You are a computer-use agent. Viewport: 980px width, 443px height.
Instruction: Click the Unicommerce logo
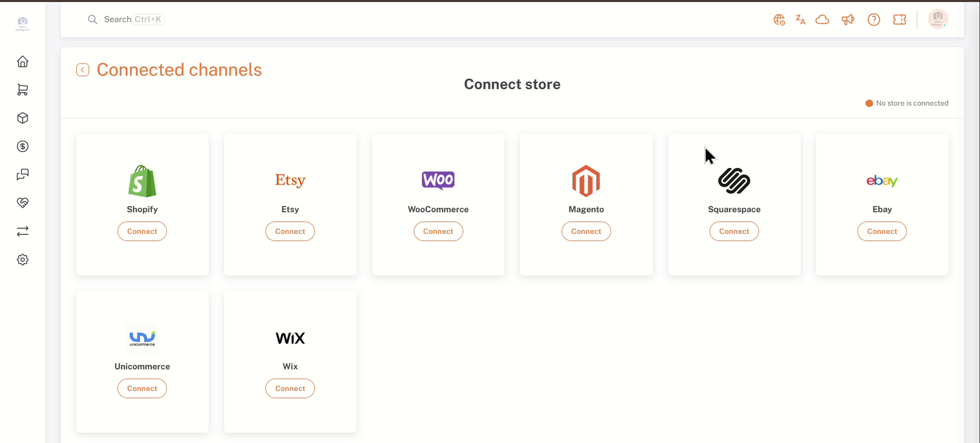coord(142,338)
